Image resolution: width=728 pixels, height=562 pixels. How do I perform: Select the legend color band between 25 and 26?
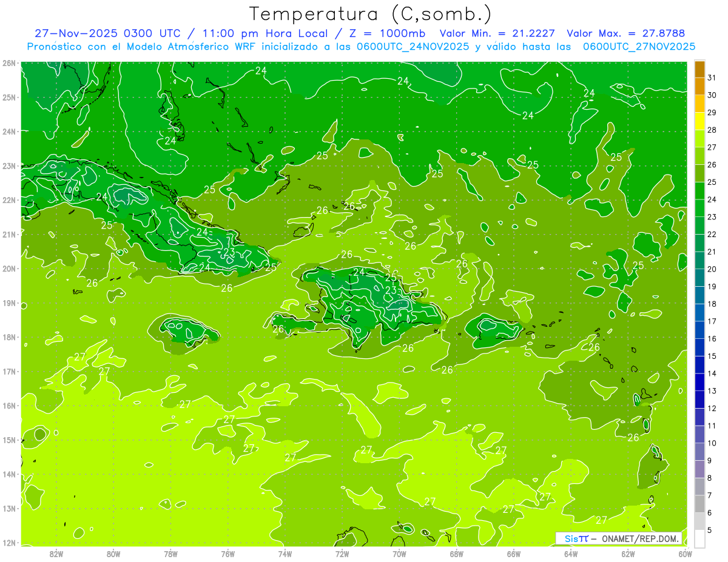coord(699,173)
